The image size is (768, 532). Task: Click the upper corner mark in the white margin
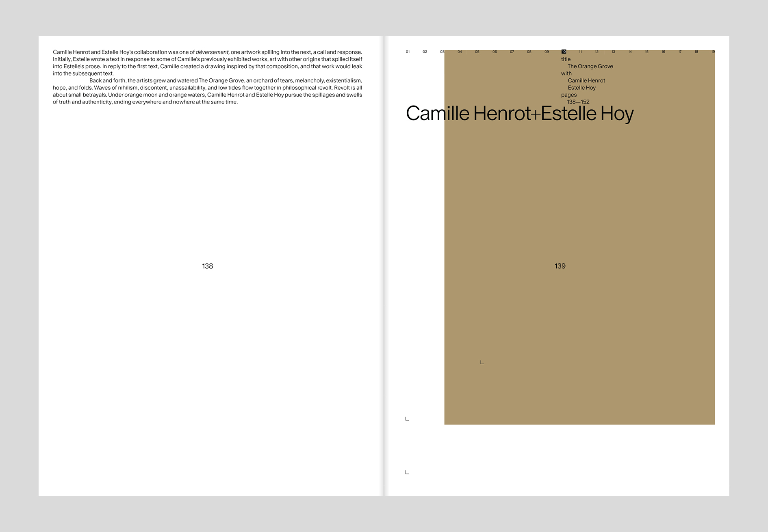407,419
